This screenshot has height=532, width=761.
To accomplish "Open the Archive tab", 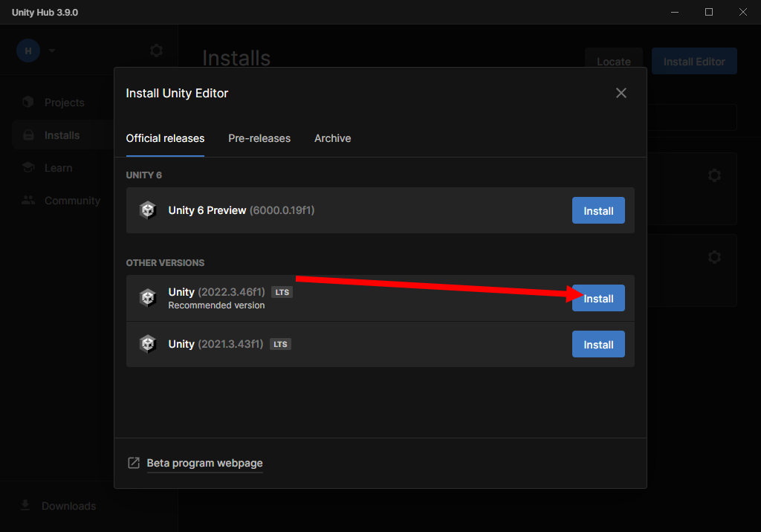I will click(332, 138).
